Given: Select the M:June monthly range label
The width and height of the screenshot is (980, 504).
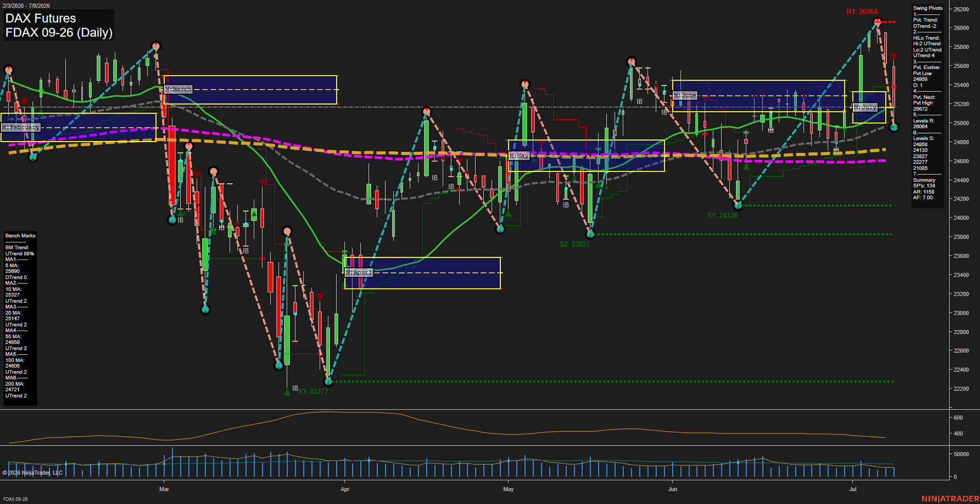Looking at the screenshot, I should (685, 96).
